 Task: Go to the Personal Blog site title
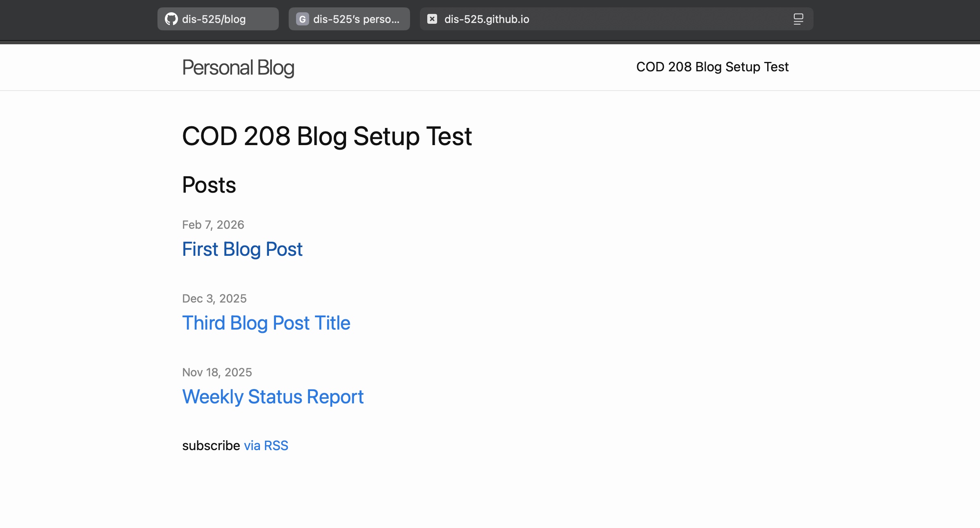(238, 67)
